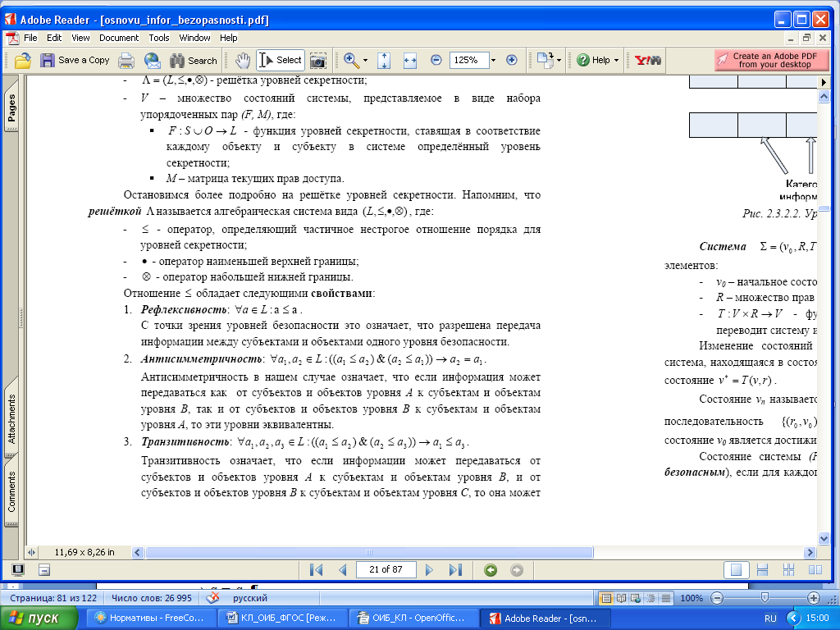The image size is (840, 630).
Task: Open the zoom percentage dropdown
Action: (493, 61)
